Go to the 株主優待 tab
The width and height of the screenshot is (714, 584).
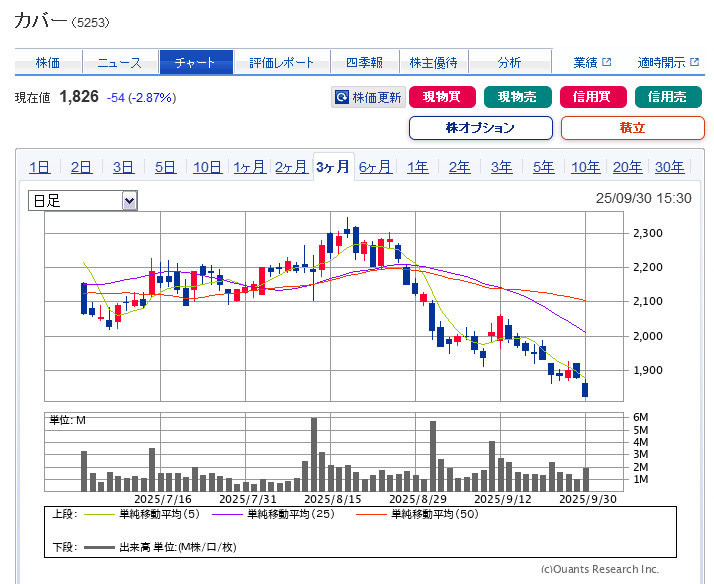[x=434, y=62]
